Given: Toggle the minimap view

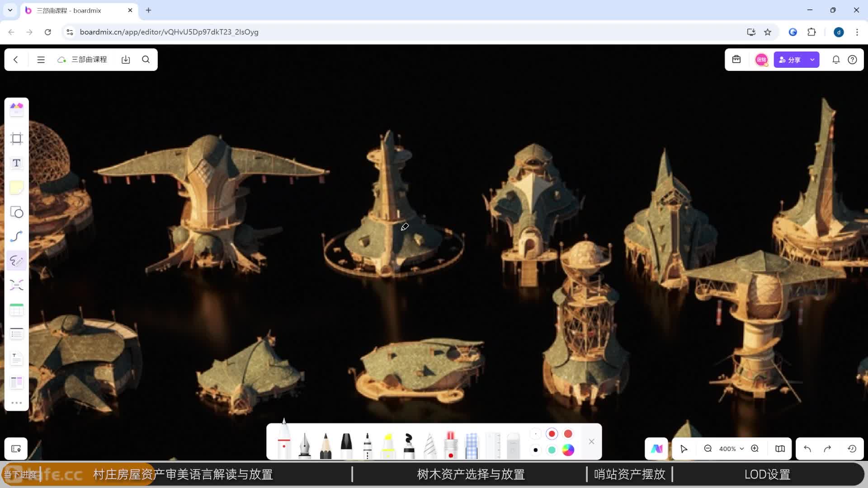Looking at the screenshot, I should point(780,449).
